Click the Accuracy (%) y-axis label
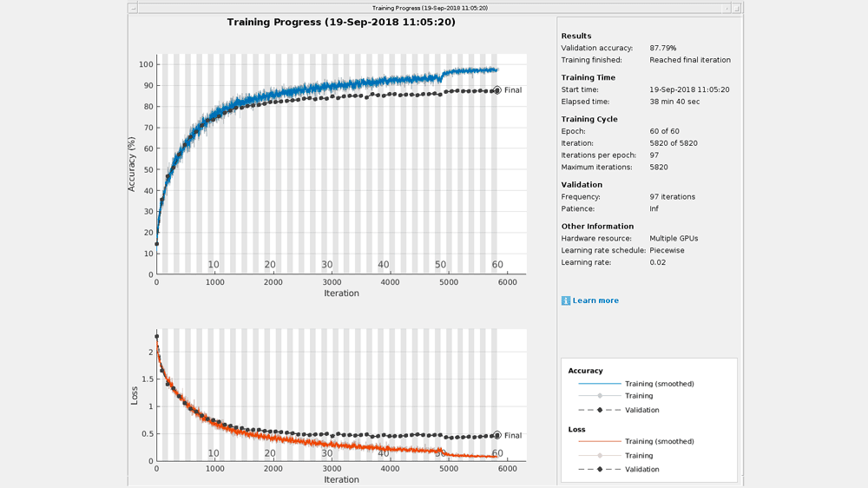 tap(132, 163)
